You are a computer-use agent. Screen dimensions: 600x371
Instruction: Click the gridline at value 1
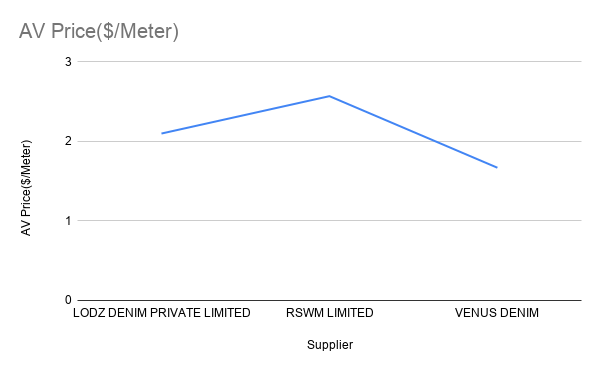point(329,220)
